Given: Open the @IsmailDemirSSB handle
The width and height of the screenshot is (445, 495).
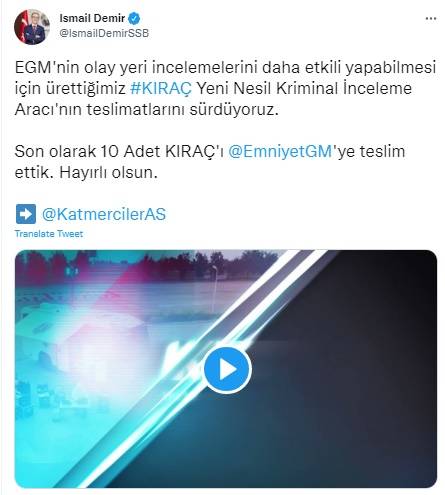Looking at the screenshot, I should (104, 33).
